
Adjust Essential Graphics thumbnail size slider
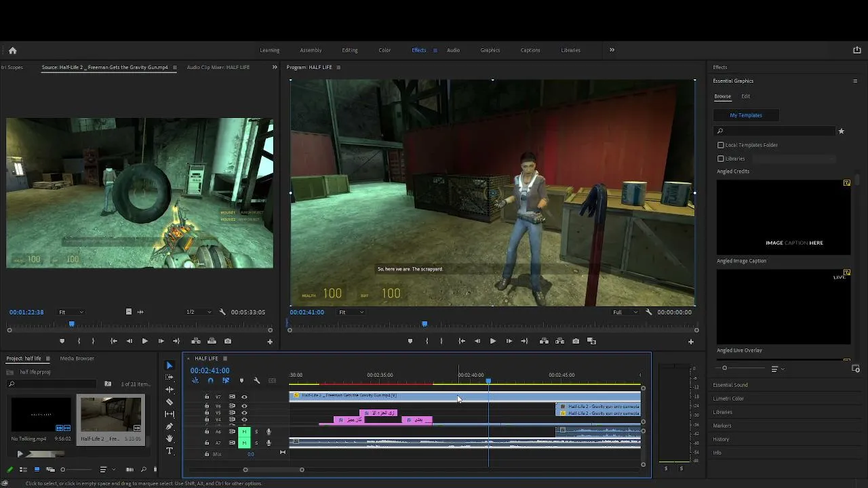[724, 368]
